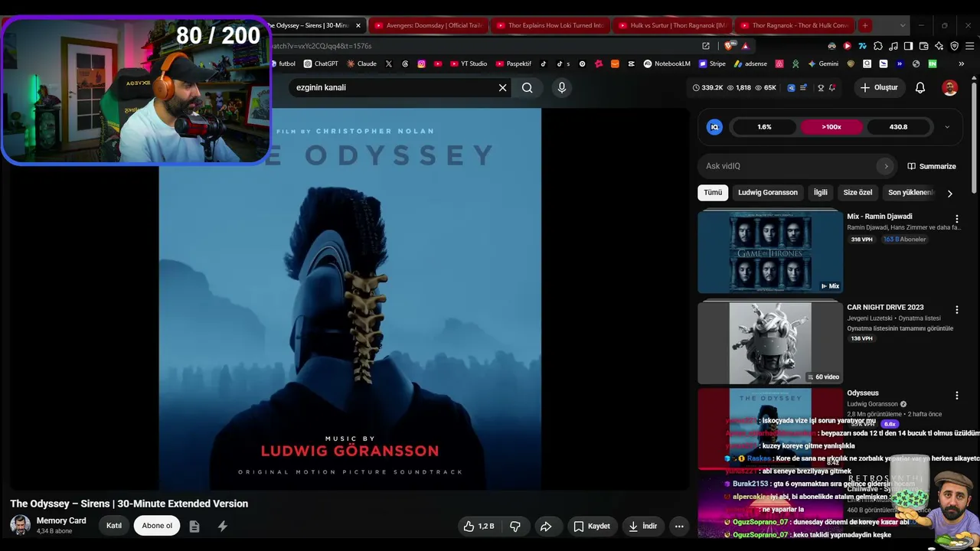
Task: Open options for the Odysseus video
Action: (956, 396)
